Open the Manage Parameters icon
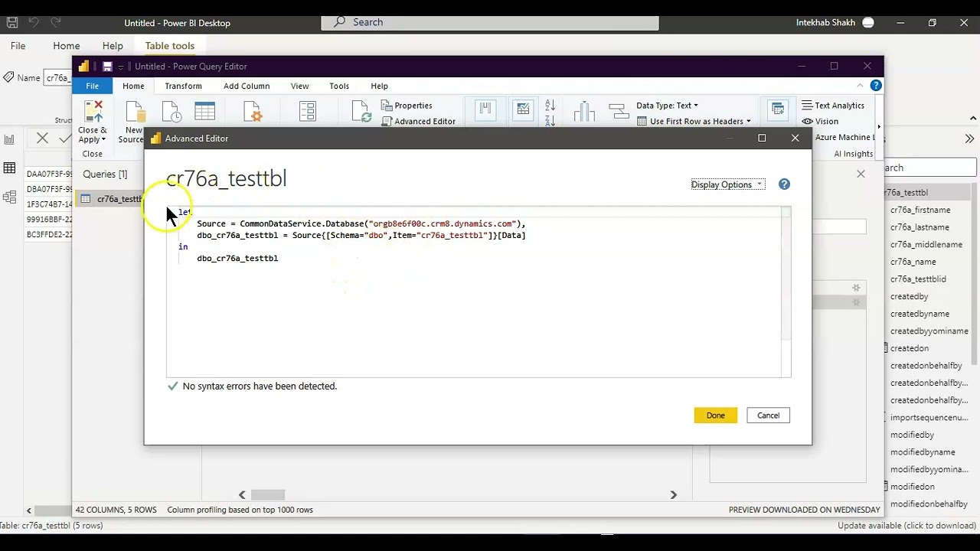This screenshot has height=551, width=980. 308,112
